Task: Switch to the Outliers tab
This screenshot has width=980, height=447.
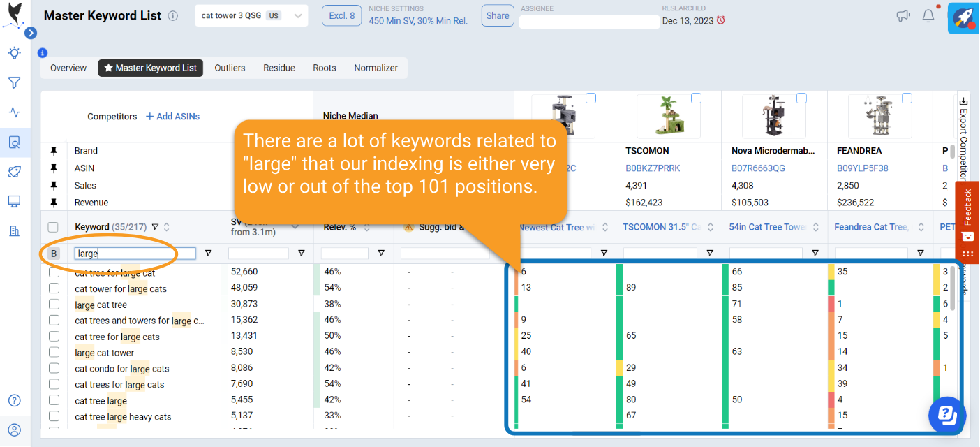Action: pos(230,68)
